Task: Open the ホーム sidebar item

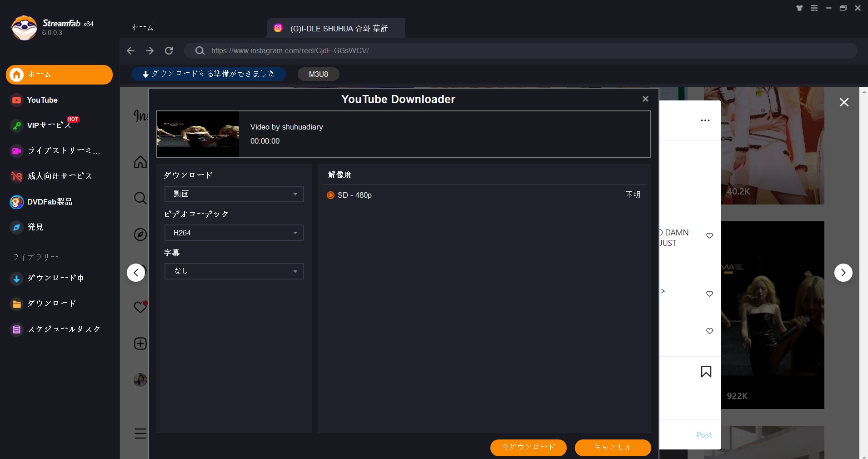Action: 59,75
